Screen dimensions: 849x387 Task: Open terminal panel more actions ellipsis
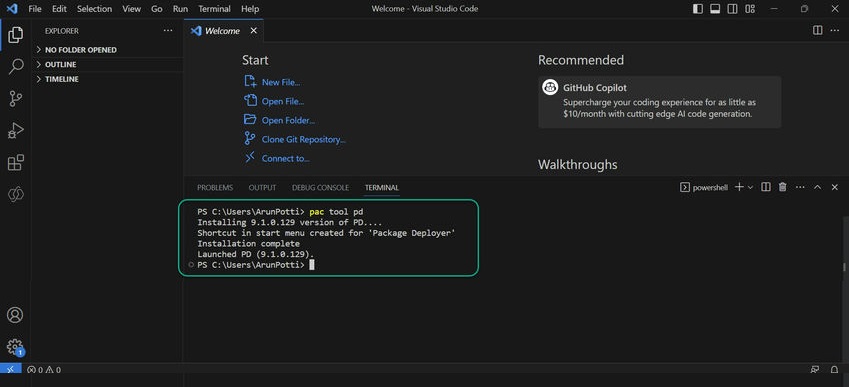(800, 187)
